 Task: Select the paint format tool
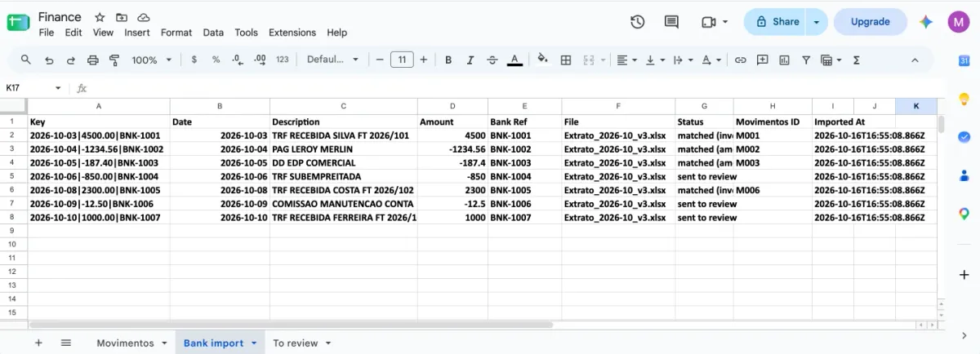click(x=114, y=60)
